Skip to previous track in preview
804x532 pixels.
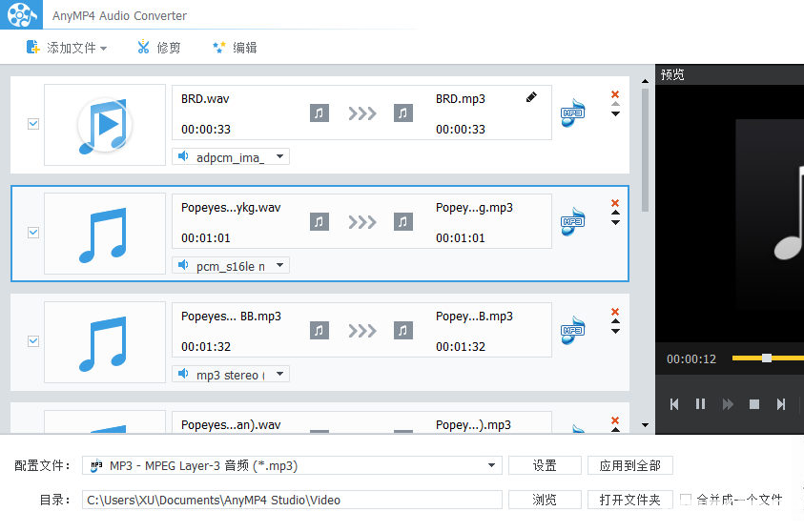(x=674, y=404)
